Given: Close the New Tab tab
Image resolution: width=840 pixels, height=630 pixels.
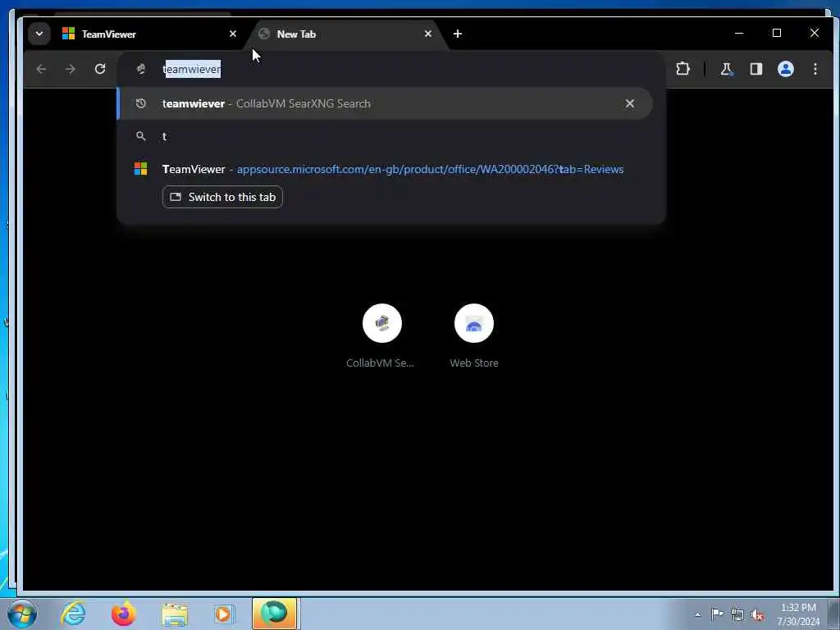Looking at the screenshot, I should point(428,34).
